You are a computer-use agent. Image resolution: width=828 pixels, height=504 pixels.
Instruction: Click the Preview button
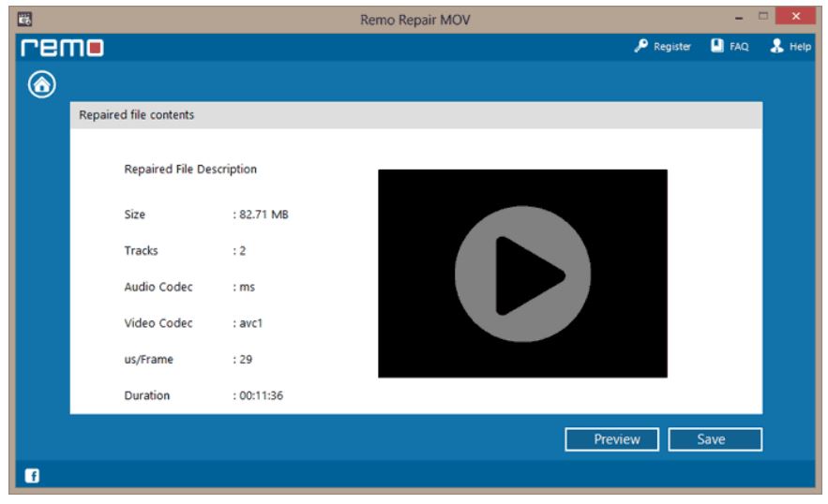point(611,438)
